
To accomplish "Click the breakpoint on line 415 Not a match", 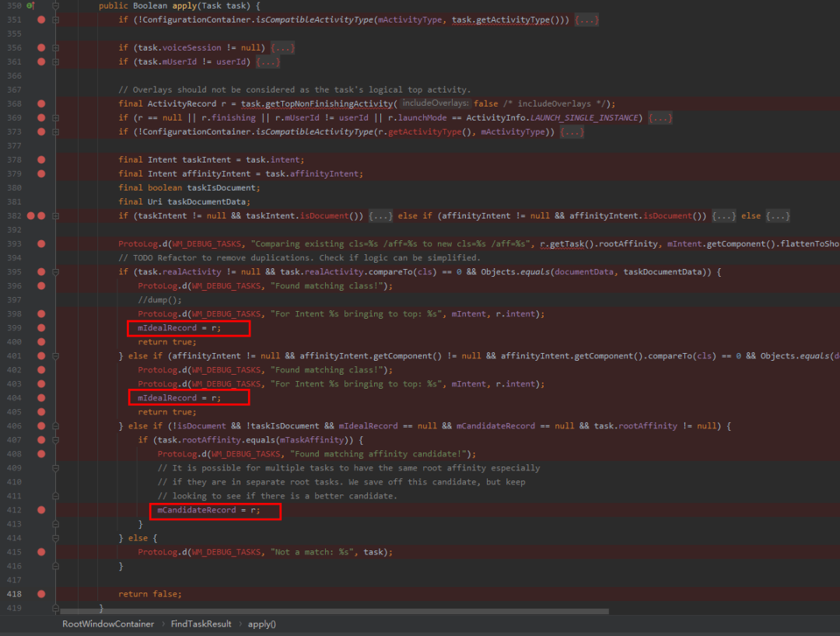I will tap(41, 552).
